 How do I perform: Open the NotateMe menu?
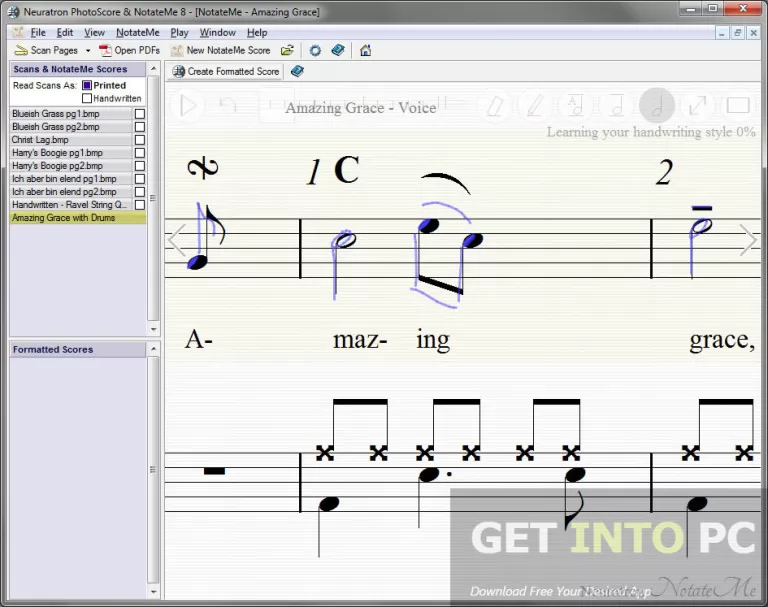(x=138, y=33)
